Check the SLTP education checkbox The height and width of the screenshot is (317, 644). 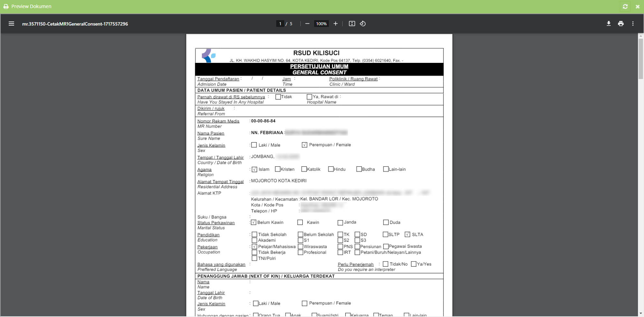click(x=385, y=234)
